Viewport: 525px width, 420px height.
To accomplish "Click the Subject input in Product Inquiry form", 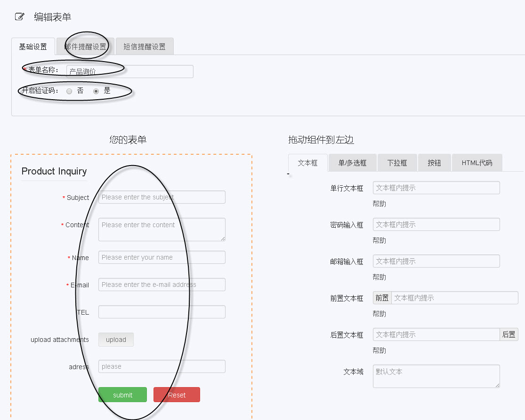I will point(162,197).
